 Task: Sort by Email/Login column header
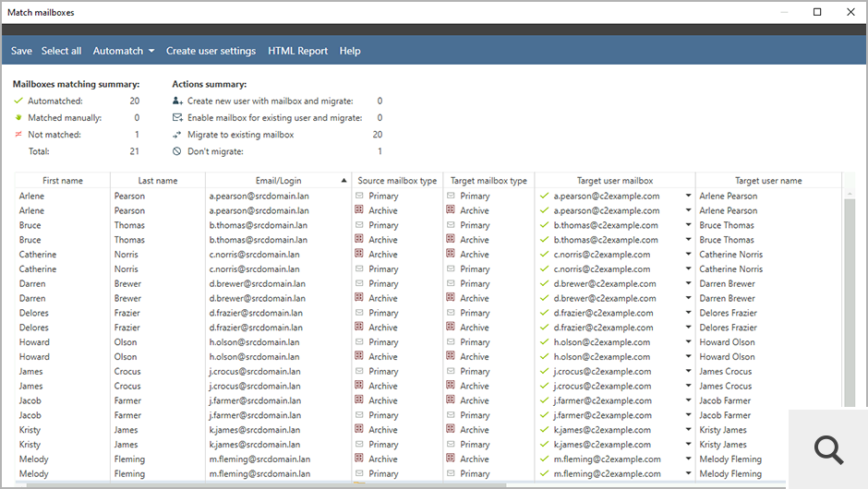(279, 180)
